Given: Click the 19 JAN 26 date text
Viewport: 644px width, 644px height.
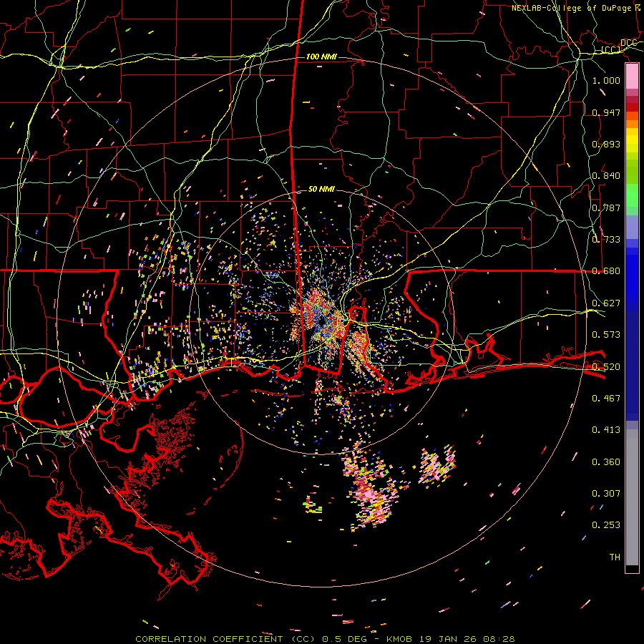Looking at the screenshot, I should [448, 639].
